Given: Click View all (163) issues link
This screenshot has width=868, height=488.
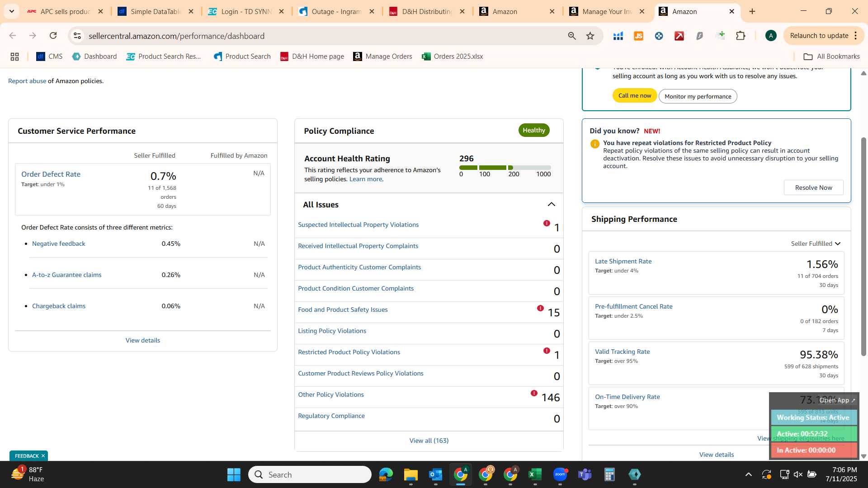Looking at the screenshot, I should pos(429,441).
